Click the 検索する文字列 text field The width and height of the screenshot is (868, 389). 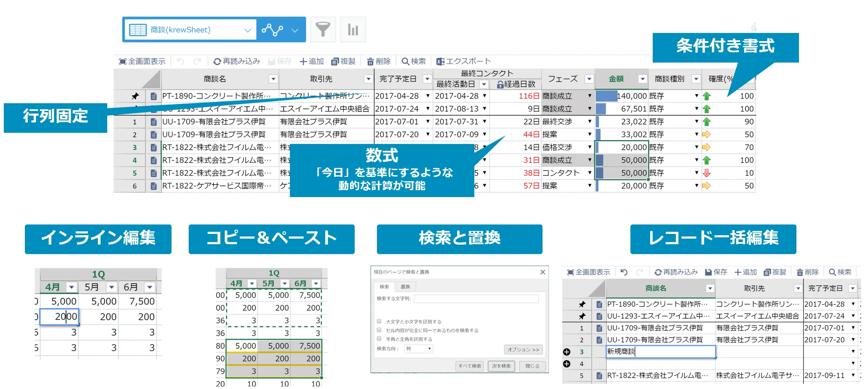(476, 299)
